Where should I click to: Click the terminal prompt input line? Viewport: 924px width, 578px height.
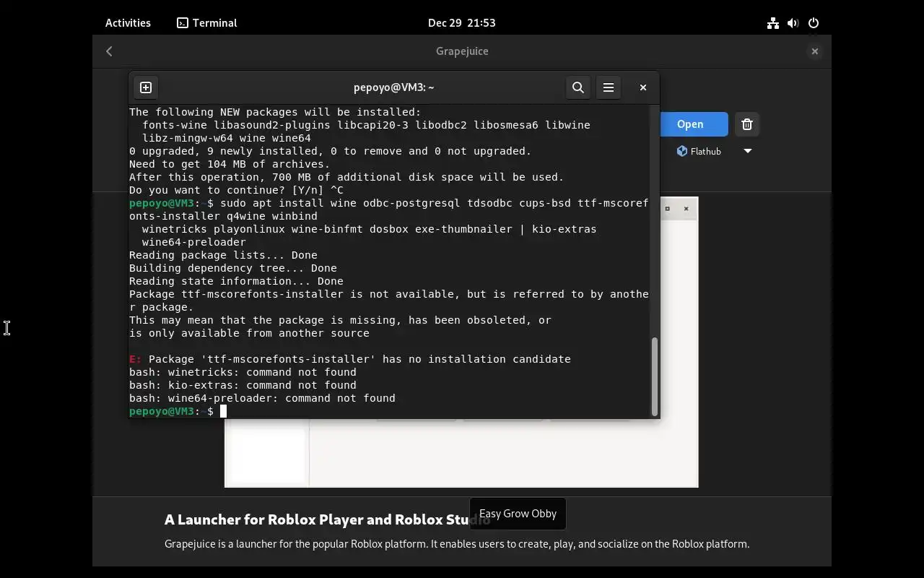tap(390, 411)
